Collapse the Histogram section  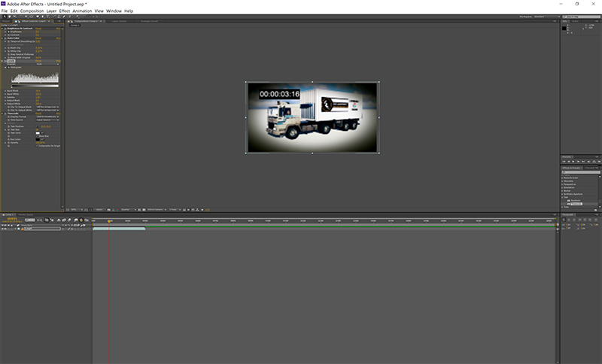5,68
